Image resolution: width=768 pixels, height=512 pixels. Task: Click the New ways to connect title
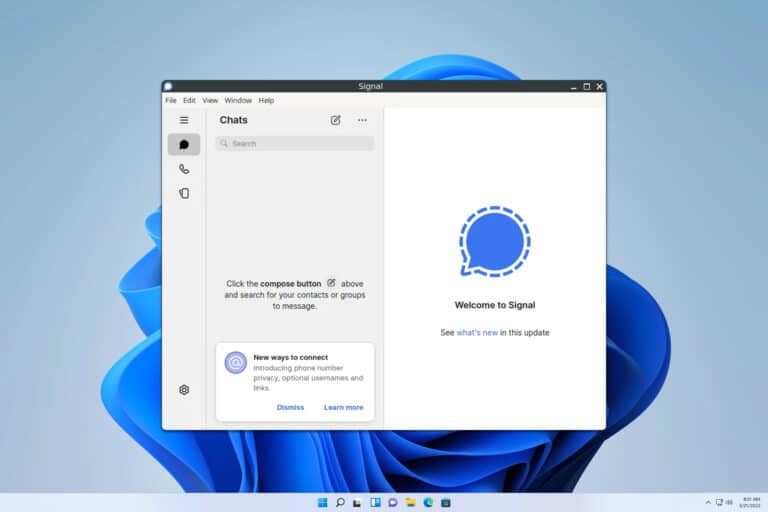click(x=290, y=358)
